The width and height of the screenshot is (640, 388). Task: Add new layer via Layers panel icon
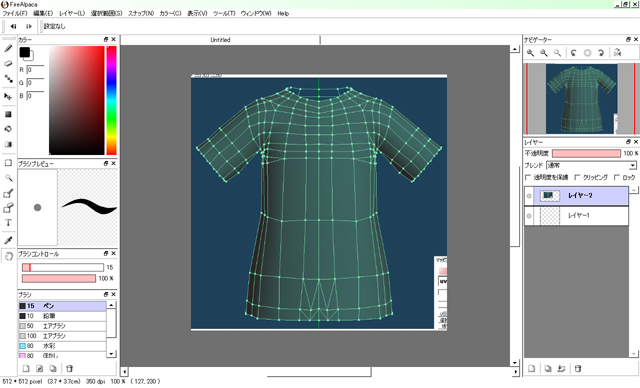click(531, 368)
